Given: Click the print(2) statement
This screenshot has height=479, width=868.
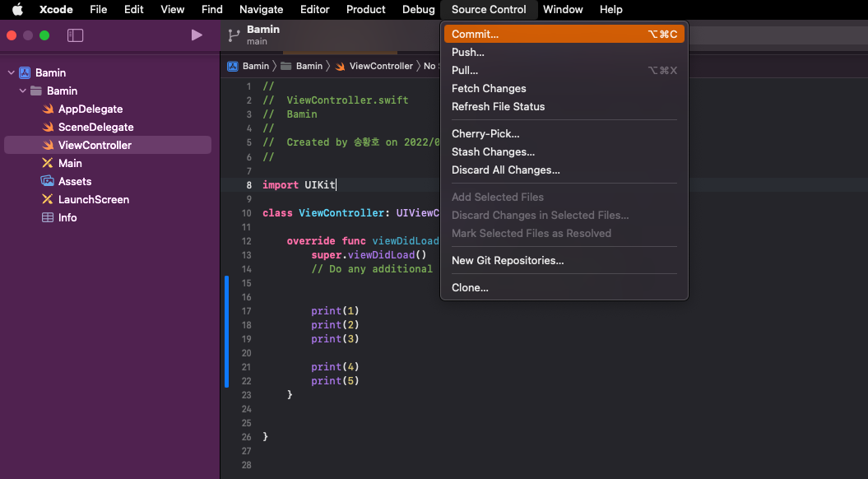Looking at the screenshot, I should click(x=335, y=324).
